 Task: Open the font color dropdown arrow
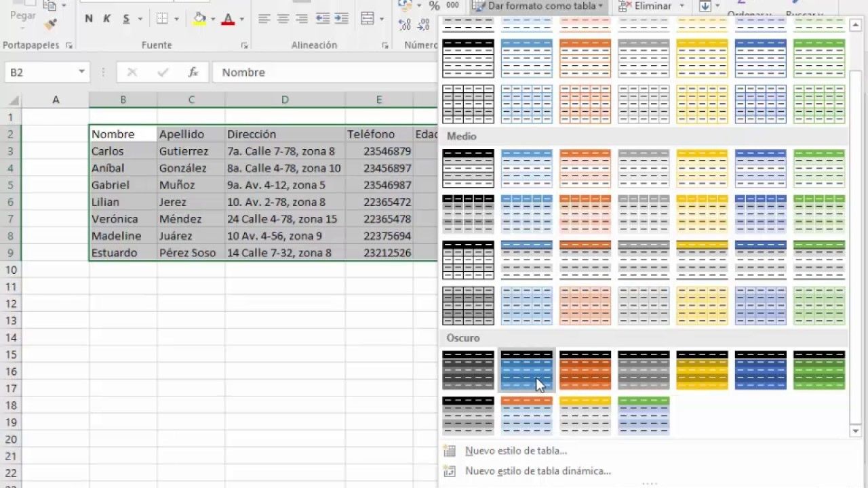241,19
